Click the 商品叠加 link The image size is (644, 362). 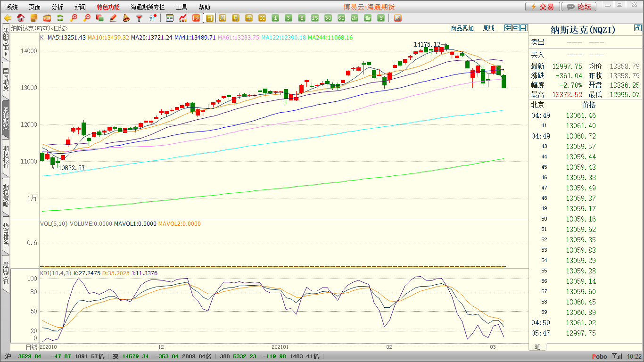point(462,28)
